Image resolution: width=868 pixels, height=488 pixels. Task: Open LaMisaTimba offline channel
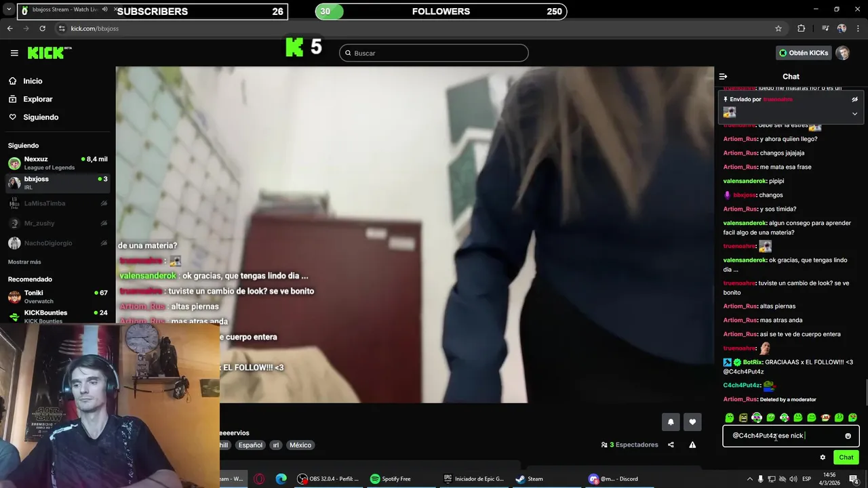pos(58,203)
